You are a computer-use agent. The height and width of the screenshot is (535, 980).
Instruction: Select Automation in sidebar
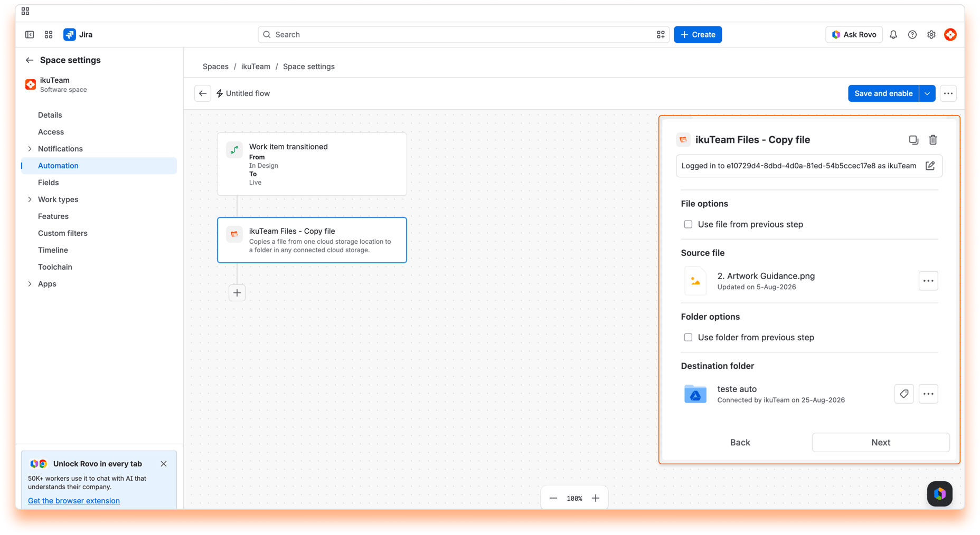(x=99, y=166)
